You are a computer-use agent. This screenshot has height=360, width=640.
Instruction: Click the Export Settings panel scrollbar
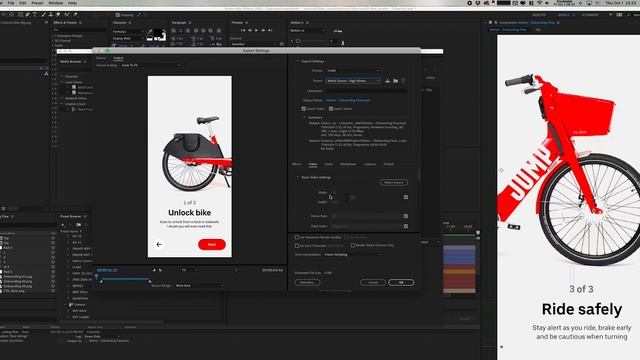418,175
